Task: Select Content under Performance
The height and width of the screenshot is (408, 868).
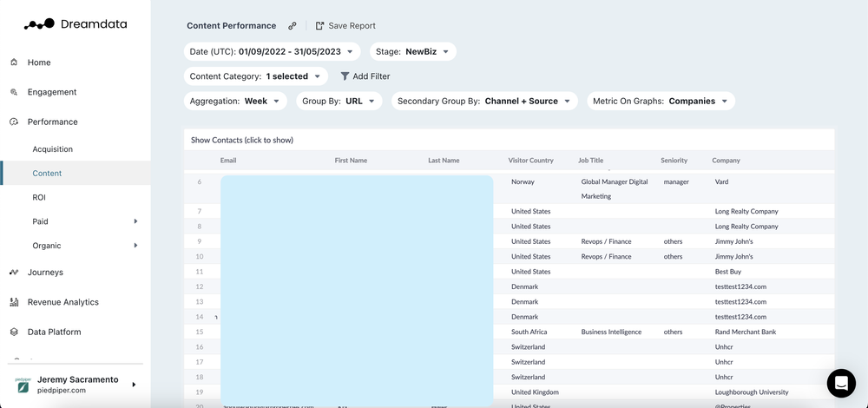Action: (47, 174)
